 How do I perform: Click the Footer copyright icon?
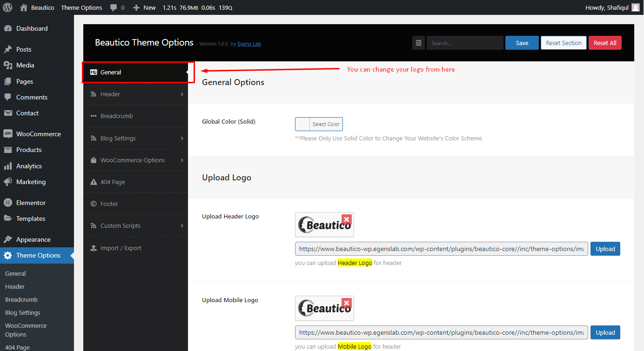pyautogui.click(x=94, y=204)
